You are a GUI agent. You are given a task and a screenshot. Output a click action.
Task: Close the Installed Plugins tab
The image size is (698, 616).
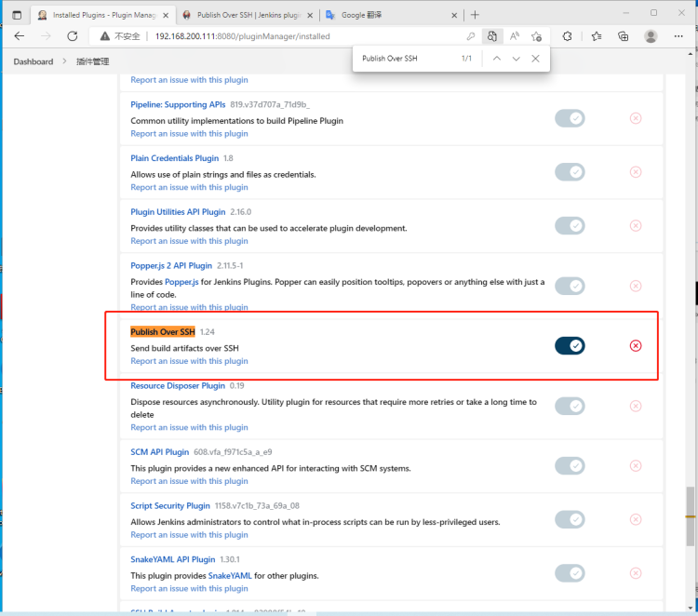click(166, 16)
